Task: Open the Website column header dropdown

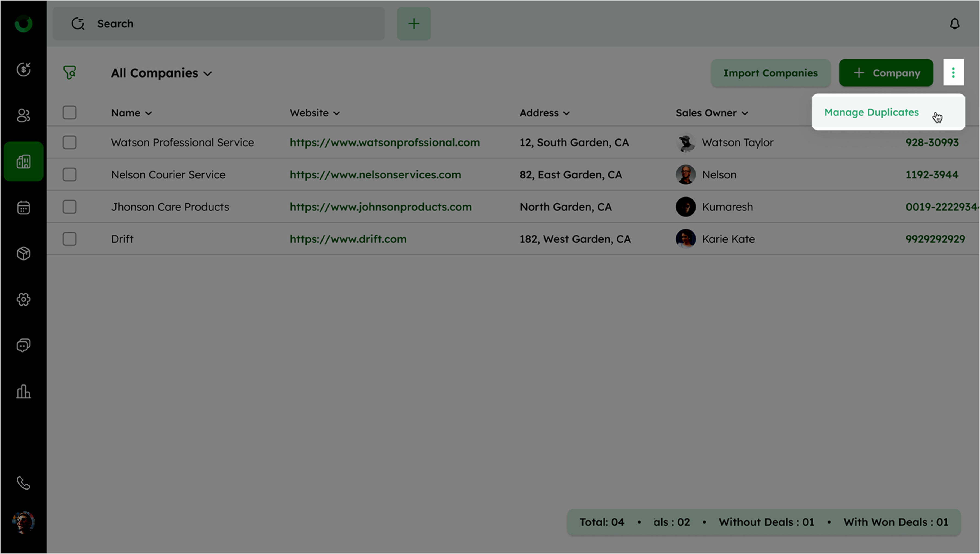Action: coord(314,113)
